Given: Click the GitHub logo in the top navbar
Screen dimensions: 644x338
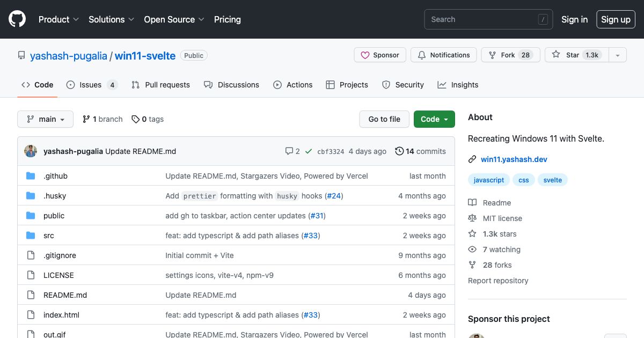Looking at the screenshot, I should coord(17,19).
